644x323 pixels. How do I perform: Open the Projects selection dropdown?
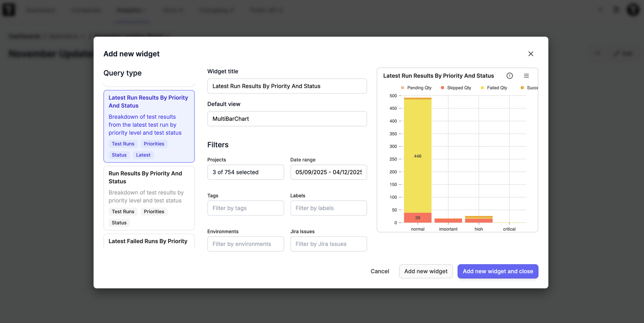pyautogui.click(x=245, y=172)
